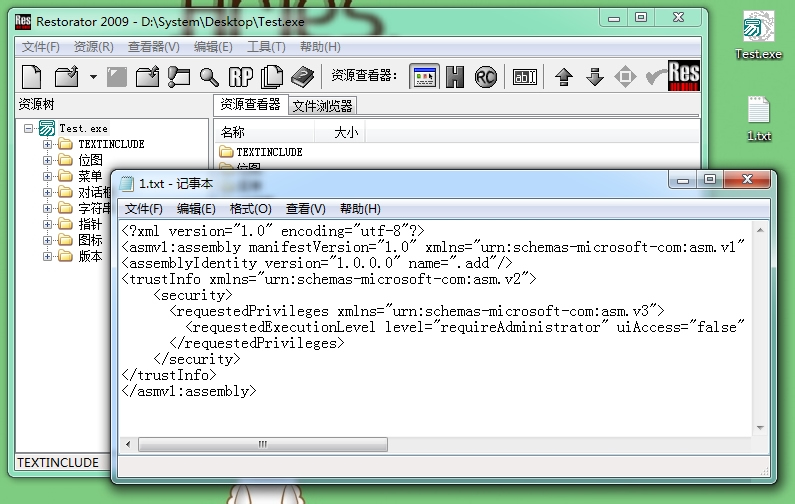Click Notepad title bar icon
This screenshot has height=504, width=795.
127,184
